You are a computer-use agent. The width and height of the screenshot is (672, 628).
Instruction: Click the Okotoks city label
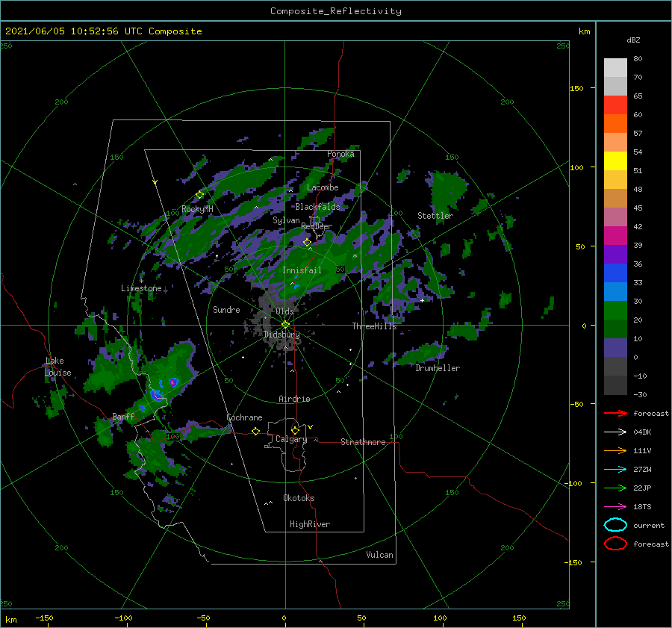(299, 498)
